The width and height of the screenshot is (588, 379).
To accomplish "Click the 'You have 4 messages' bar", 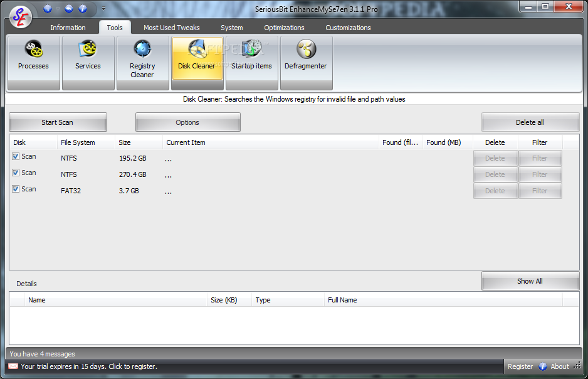I will click(x=293, y=353).
